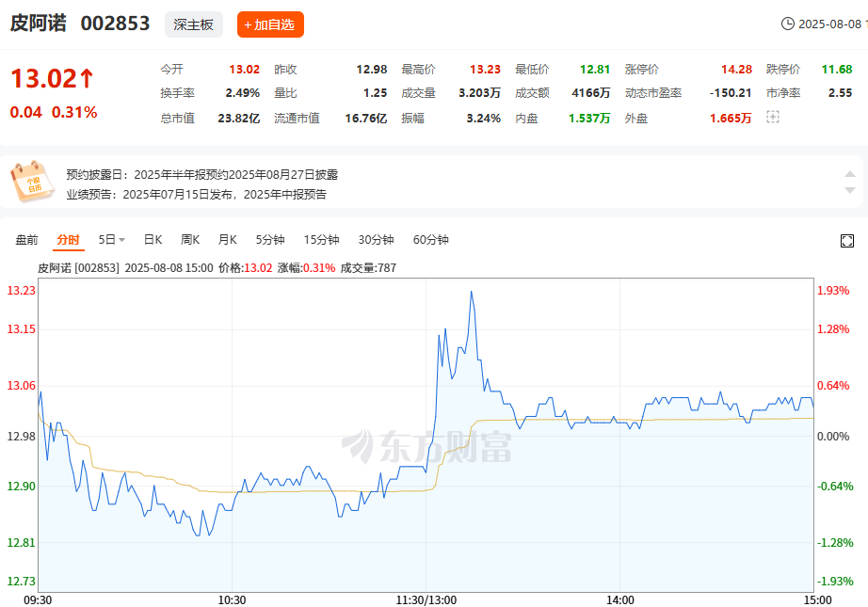Click the 量比 value 1.25
Image resolution: width=868 pixels, height=607 pixels.
point(375,93)
